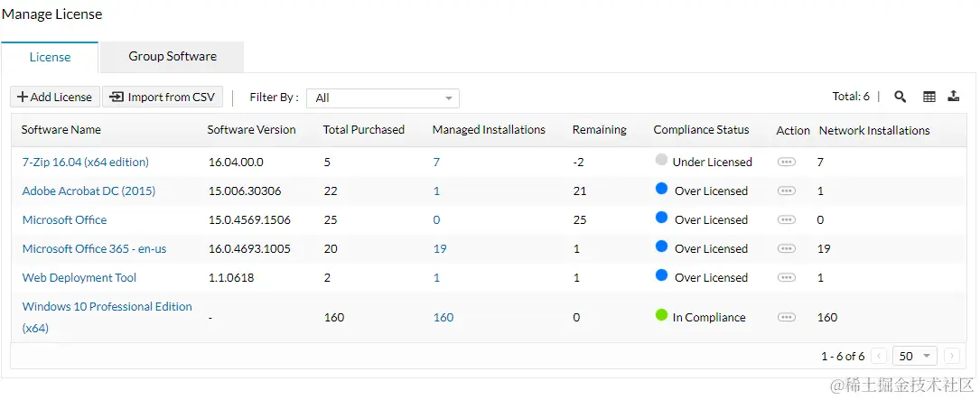
Task: Click gray Under Licensed status dot
Action: (x=661, y=160)
